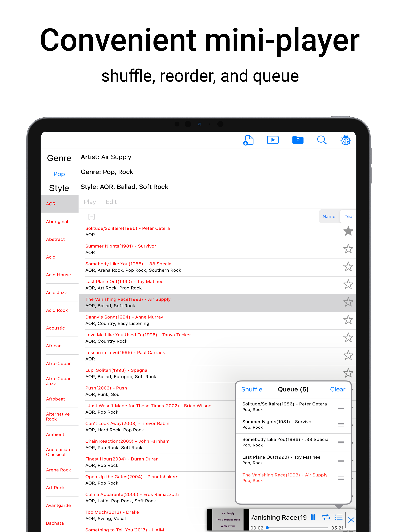The image size is (399, 532).
Task: Select Acoustic style
Action: pos(60,328)
